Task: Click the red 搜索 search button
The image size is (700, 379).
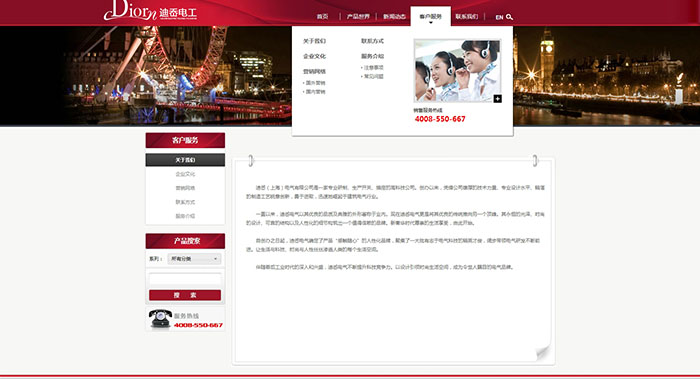Action: pos(185,295)
